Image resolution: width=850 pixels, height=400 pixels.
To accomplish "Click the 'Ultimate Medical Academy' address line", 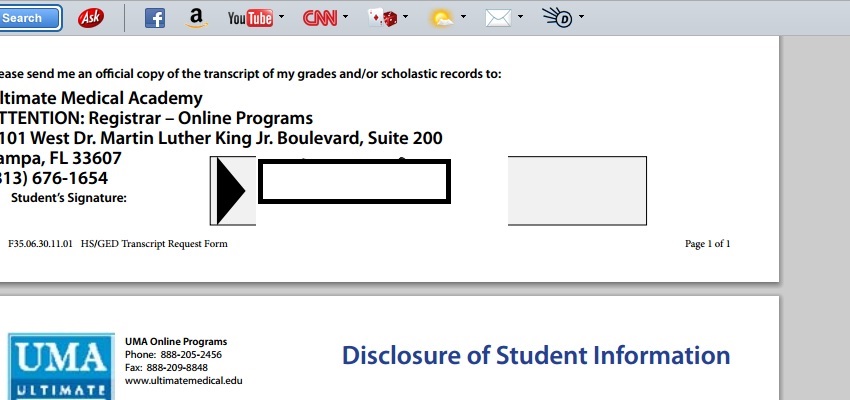I will (x=101, y=98).
